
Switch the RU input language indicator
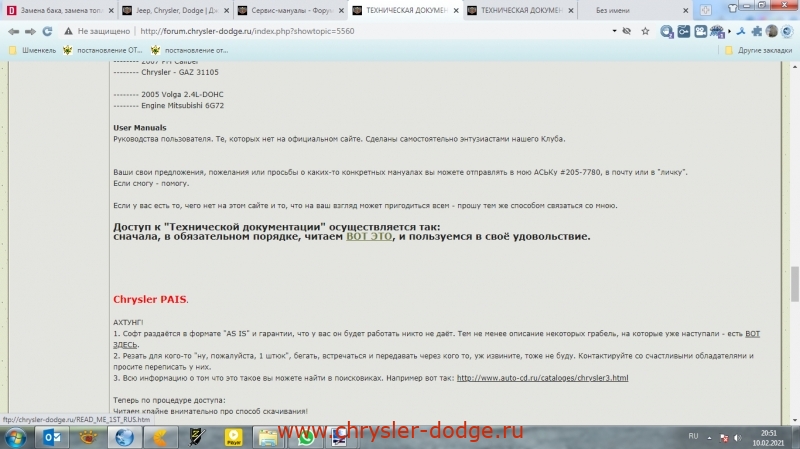tap(693, 437)
